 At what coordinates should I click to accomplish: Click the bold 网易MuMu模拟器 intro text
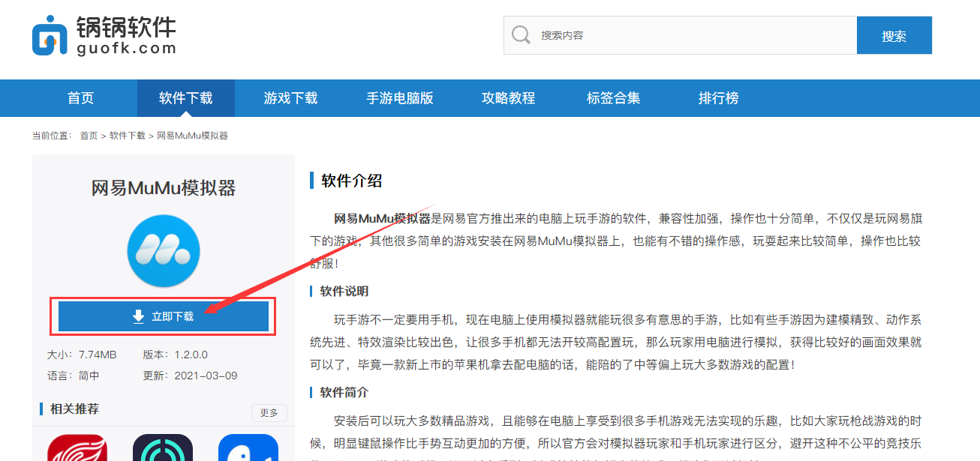383,219
